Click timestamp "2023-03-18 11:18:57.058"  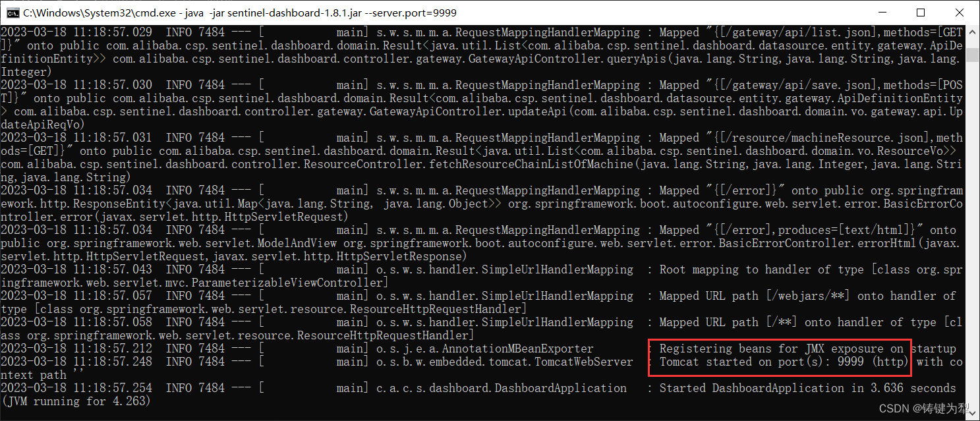coord(76,322)
